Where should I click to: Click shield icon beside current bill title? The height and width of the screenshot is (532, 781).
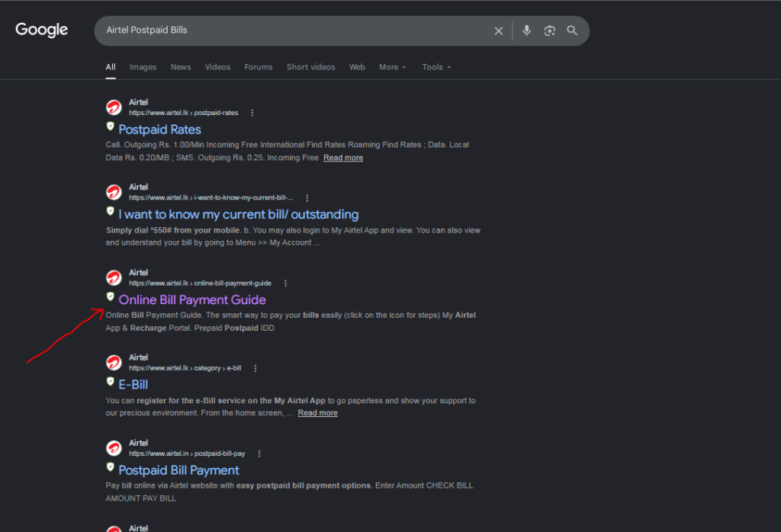click(x=111, y=211)
